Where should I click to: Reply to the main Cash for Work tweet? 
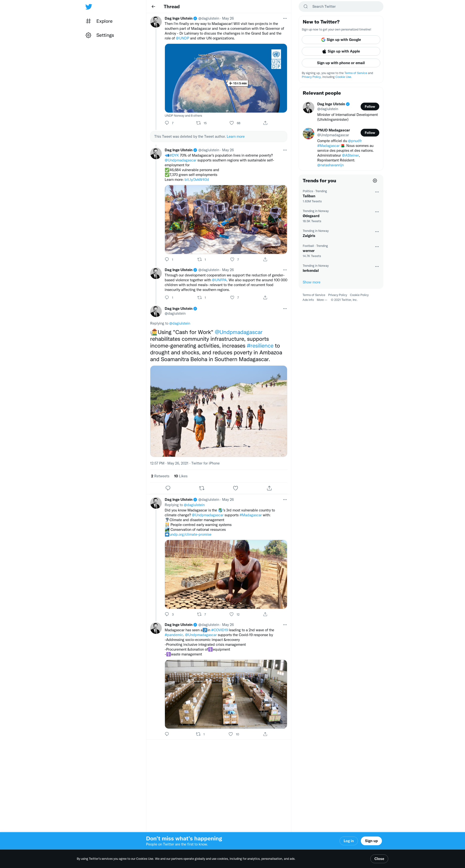coord(168,488)
